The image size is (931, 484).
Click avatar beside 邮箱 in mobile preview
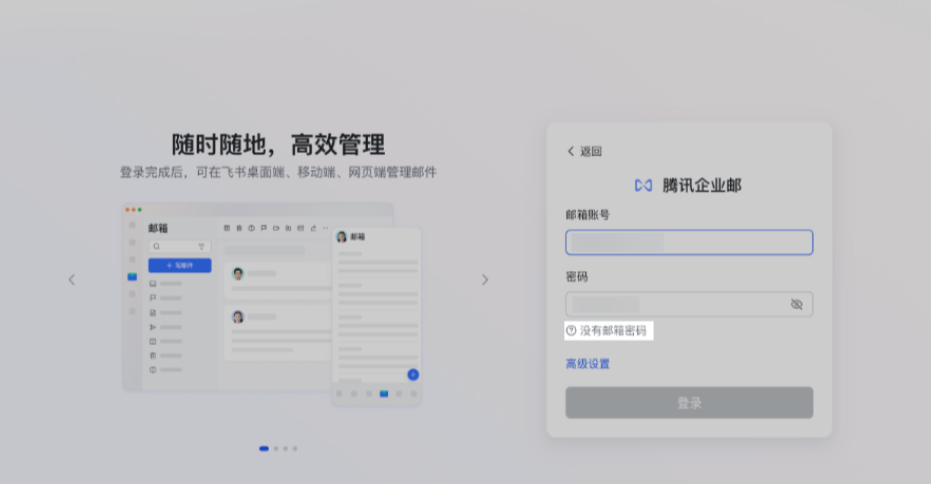(341, 237)
